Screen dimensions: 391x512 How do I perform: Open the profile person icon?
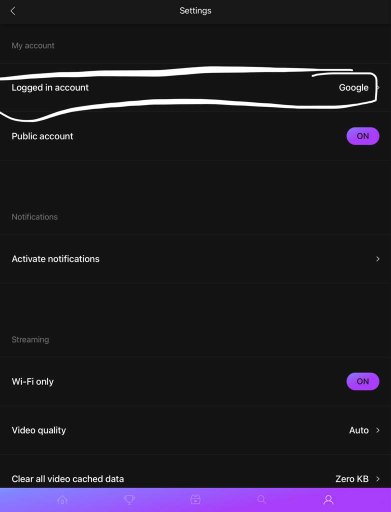coord(328,500)
